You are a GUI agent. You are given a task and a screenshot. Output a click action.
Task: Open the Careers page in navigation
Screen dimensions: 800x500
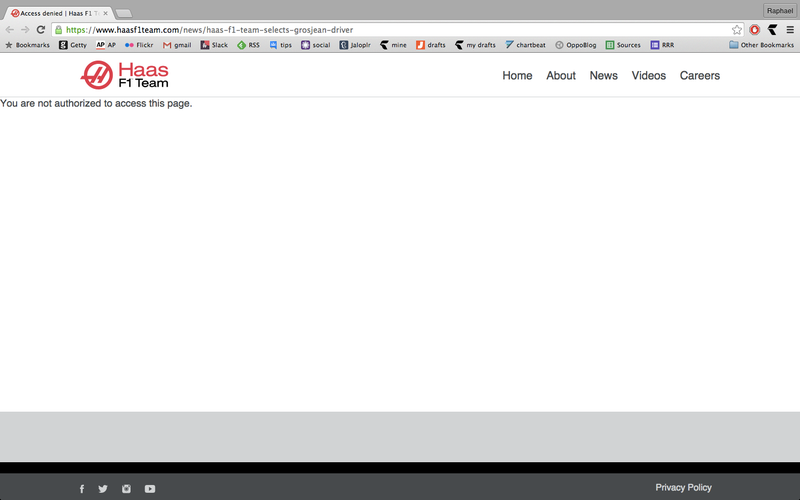pos(699,76)
